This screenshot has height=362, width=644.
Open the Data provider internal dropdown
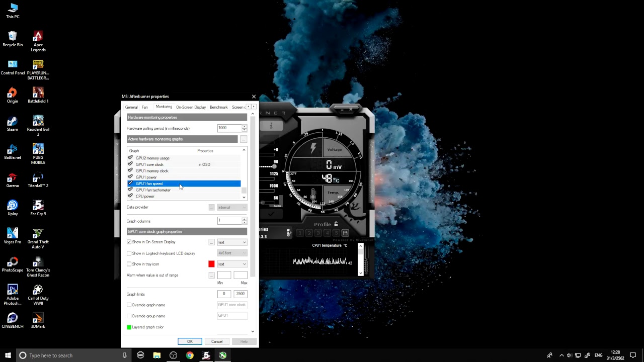[x=232, y=208]
